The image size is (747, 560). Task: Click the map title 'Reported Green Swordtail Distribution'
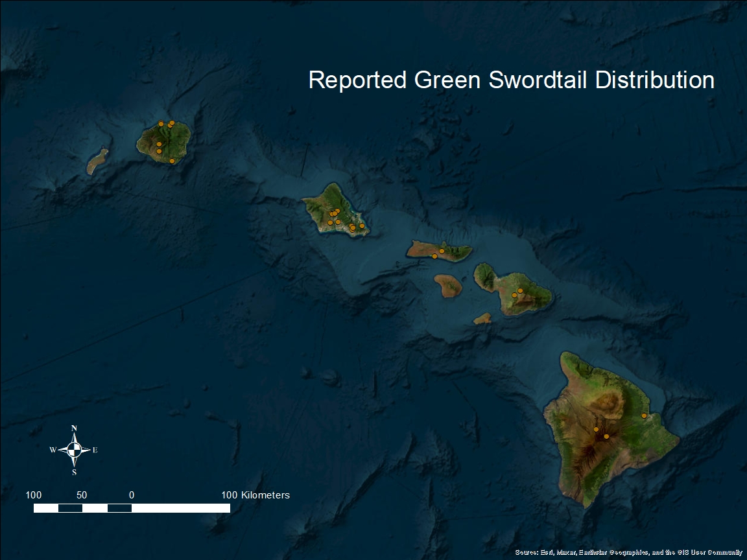(511, 80)
